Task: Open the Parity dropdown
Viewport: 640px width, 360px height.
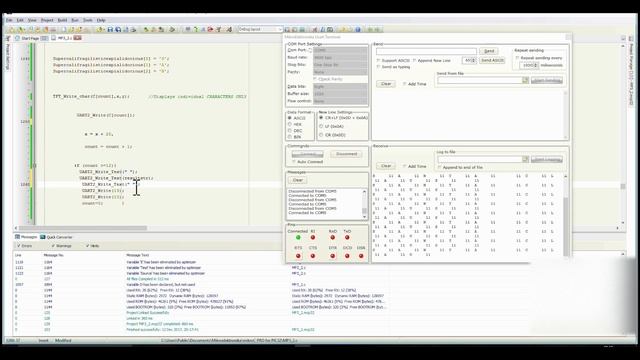Action: (340, 72)
